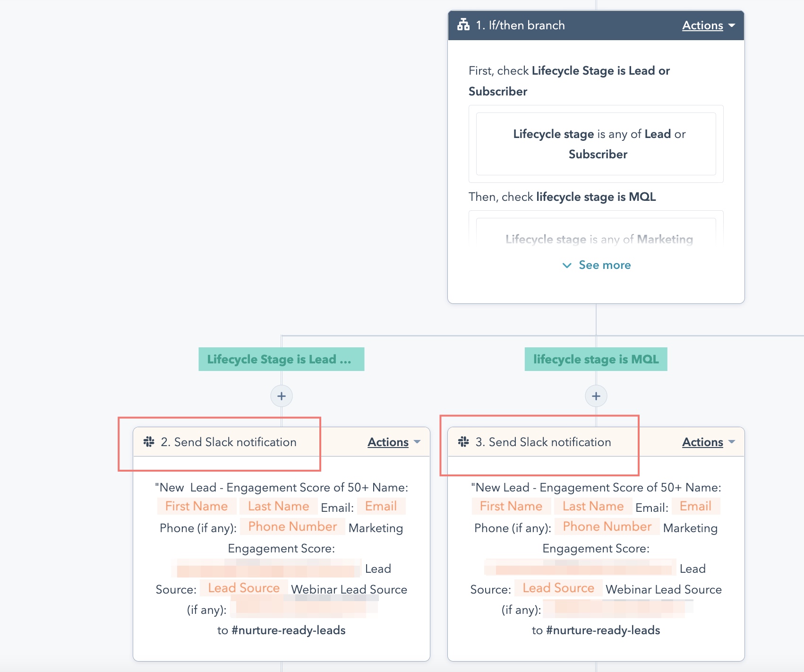Image resolution: width=804 pixels, height=672 pixels.
Task: Click the Lifecycle stage is Lead or Subscriber filter box
Action: [x=597, y=144]
